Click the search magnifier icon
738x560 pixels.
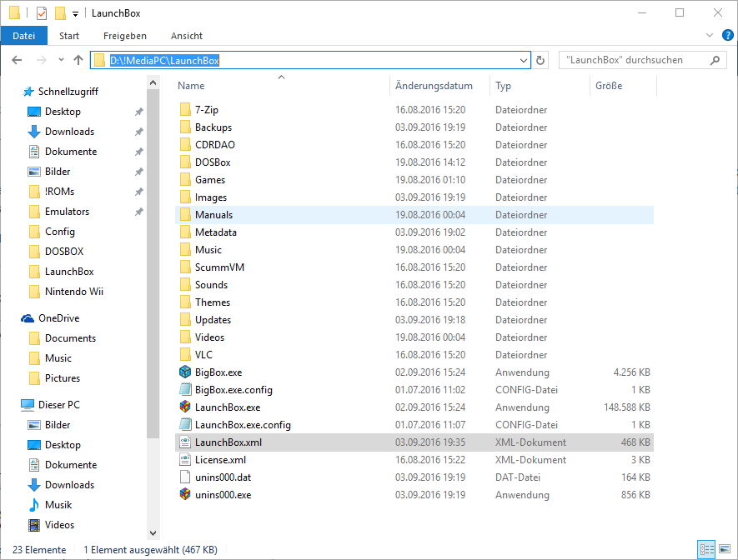(715, 60)
